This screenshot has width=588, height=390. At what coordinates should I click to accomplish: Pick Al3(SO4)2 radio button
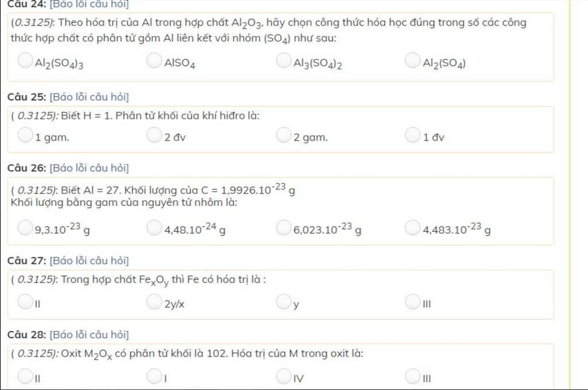[x=284, y=60]
